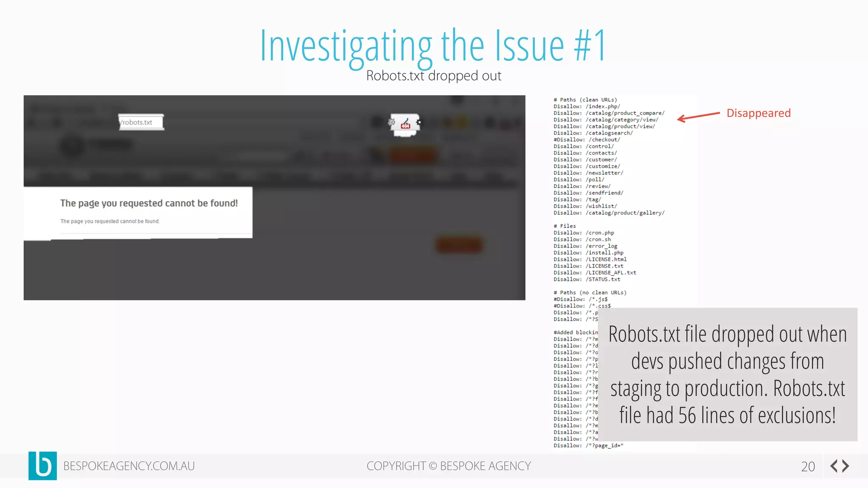Click the '# Paths (clean URLs)' comment line
This screenshot has width=868, height=488.
point(585,100)
